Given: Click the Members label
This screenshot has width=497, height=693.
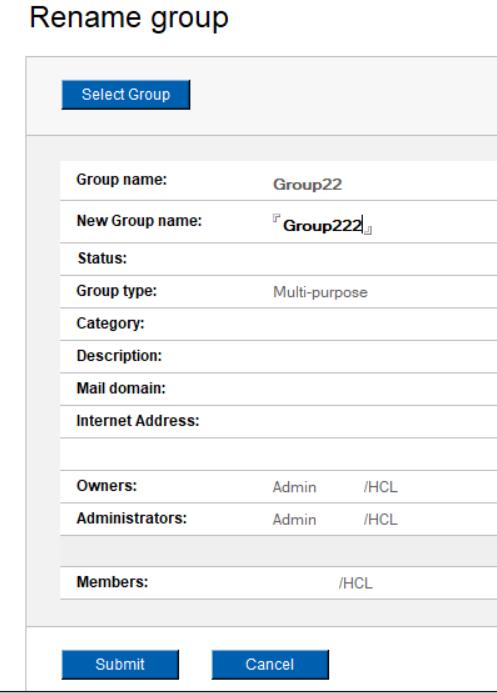Looking at the screenshot, I should (x=112, y=582).
